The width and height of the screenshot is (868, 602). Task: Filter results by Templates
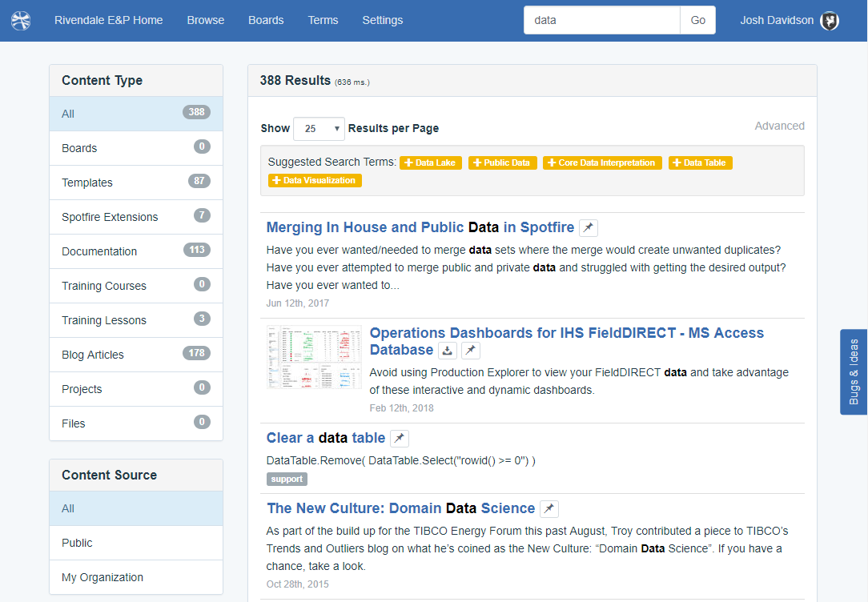(136, 183)
